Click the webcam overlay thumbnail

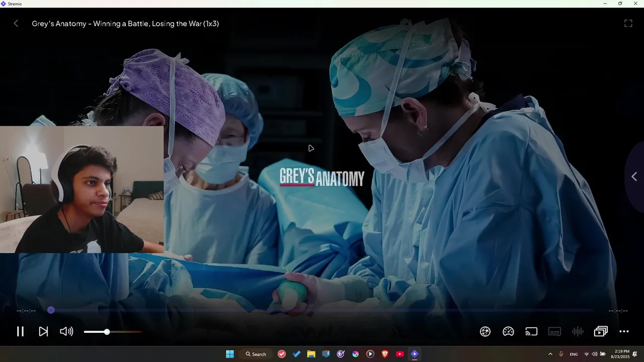tap(82, 190)
